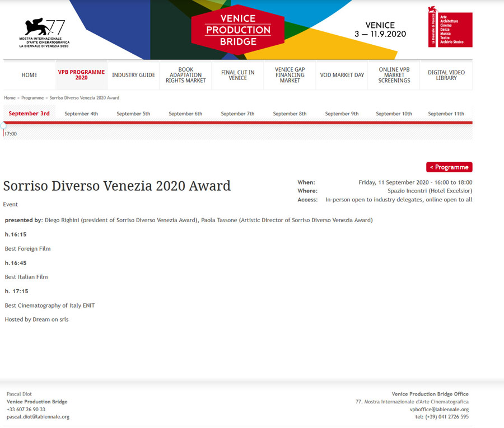Click the Pascal Diot contact name

click(19, 394)
